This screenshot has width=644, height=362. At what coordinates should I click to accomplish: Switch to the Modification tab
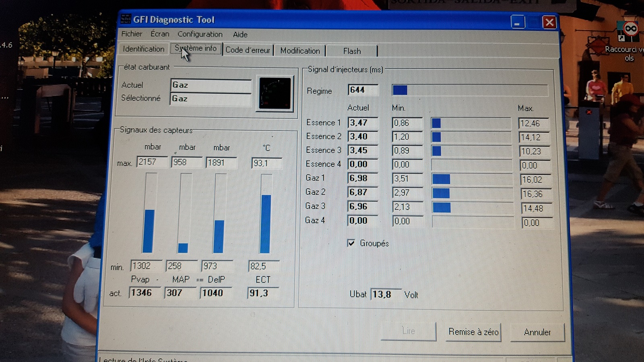coord(300,51)
